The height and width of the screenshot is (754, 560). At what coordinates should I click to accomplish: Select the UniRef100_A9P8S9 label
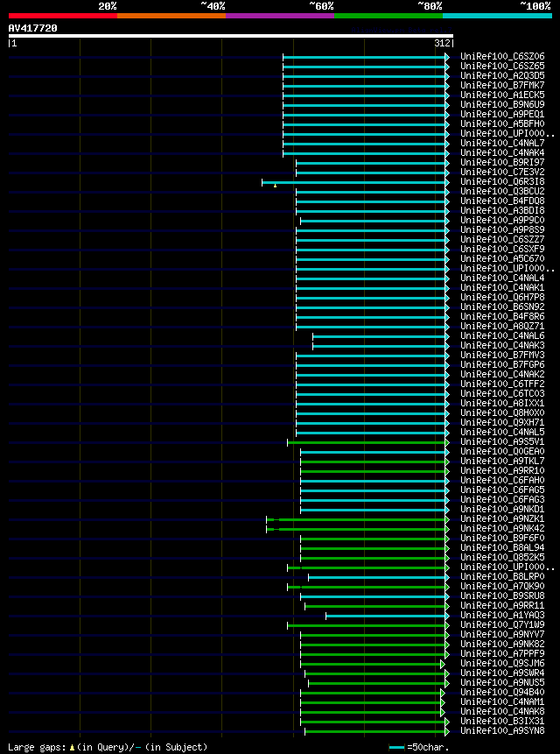pyautogui.click(x=502, y=229)
